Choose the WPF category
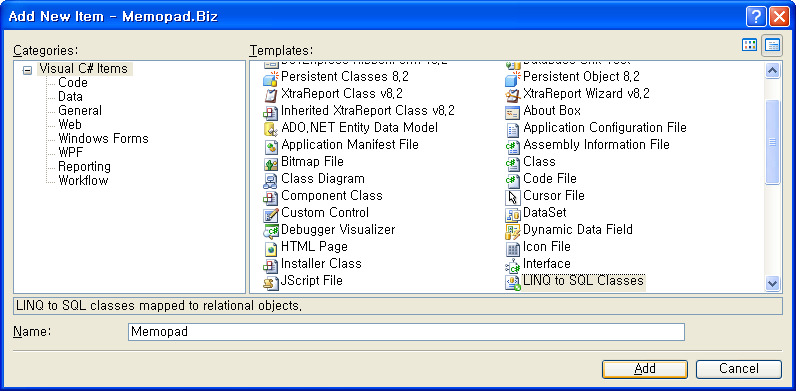796x391 pixels. tap(70, 152)
